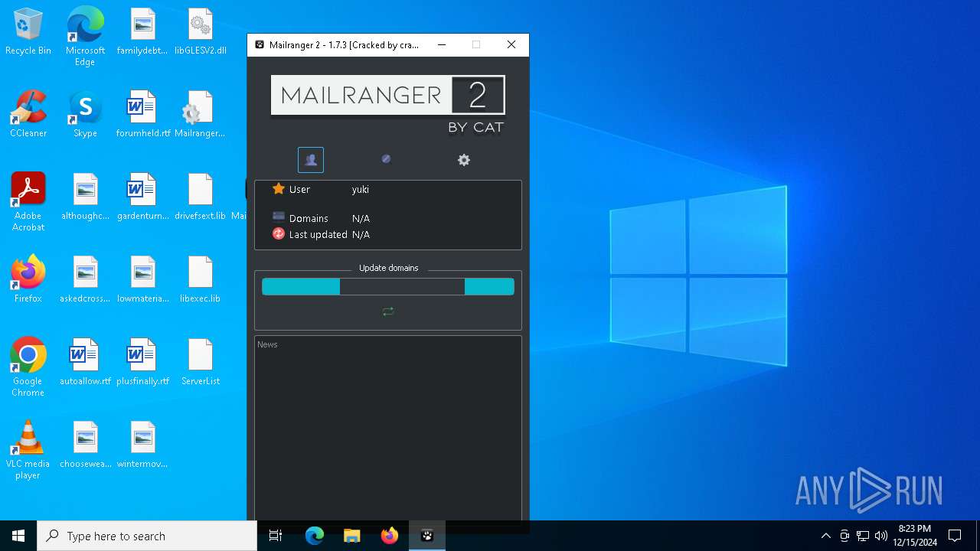Image resolution: width=980 pixels, height=551 pixels.
Task: Select the CCleaner desktop shortcut
Action: coord(28,115)
